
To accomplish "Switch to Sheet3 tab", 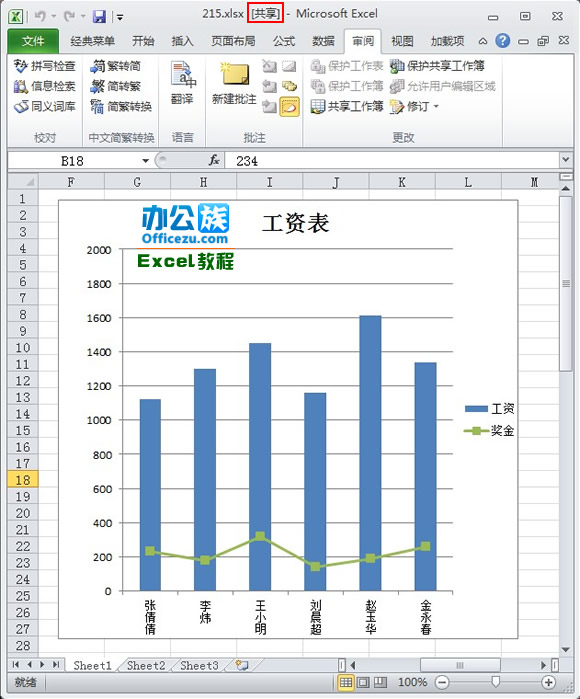I will 199,666.
